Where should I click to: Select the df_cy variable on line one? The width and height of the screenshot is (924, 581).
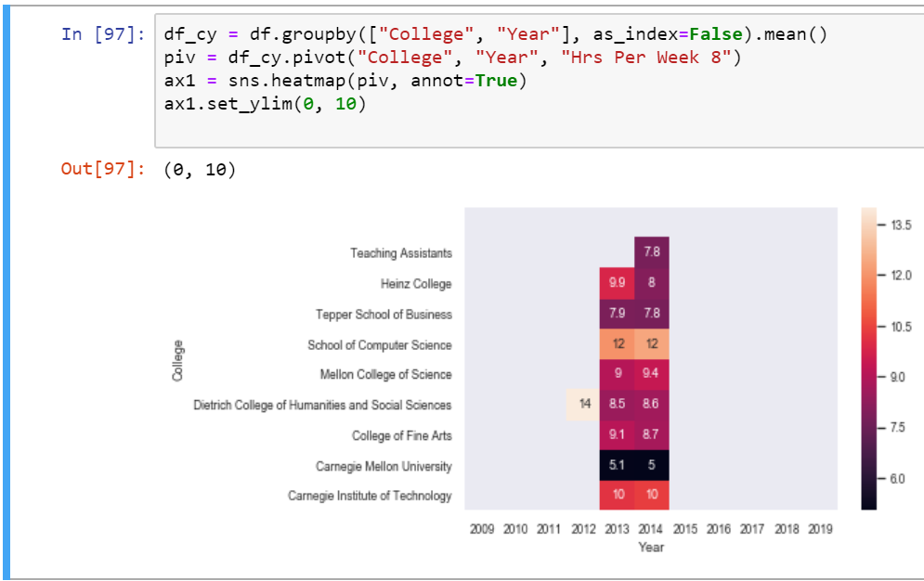coord(183,33)
